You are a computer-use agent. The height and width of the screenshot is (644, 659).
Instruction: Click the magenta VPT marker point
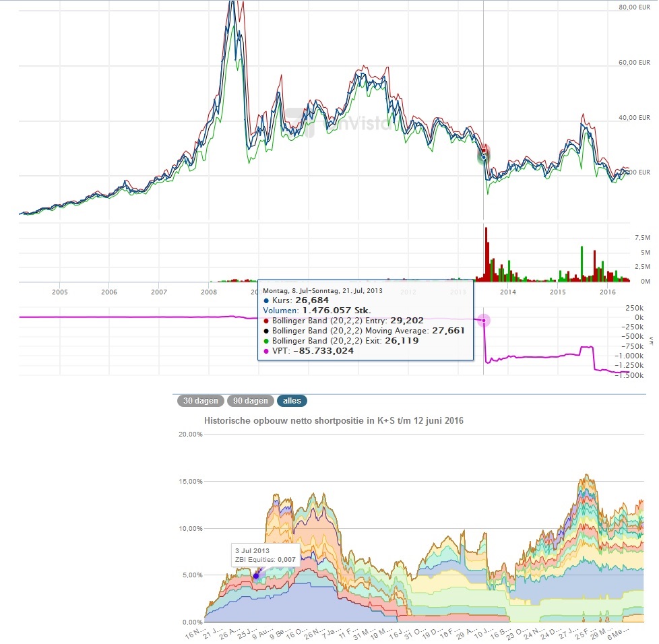(484, 321)
